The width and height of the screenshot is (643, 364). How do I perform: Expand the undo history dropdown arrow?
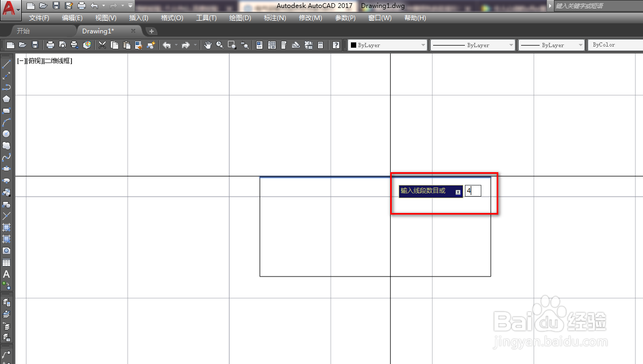(x=176, y=45)
